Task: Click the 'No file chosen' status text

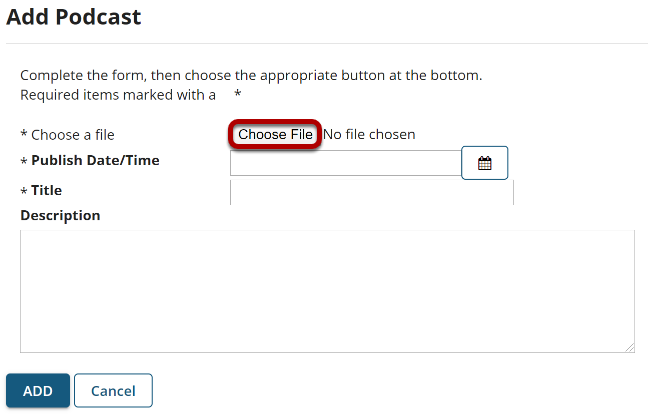Action: (x=369, y=134)
